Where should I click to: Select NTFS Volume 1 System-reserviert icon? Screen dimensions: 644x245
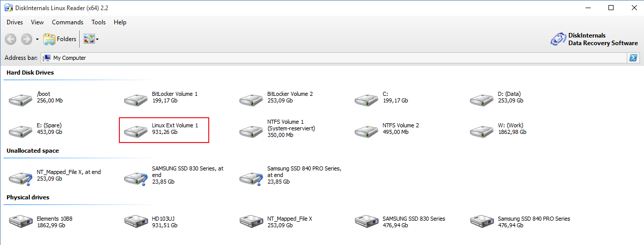251,131
